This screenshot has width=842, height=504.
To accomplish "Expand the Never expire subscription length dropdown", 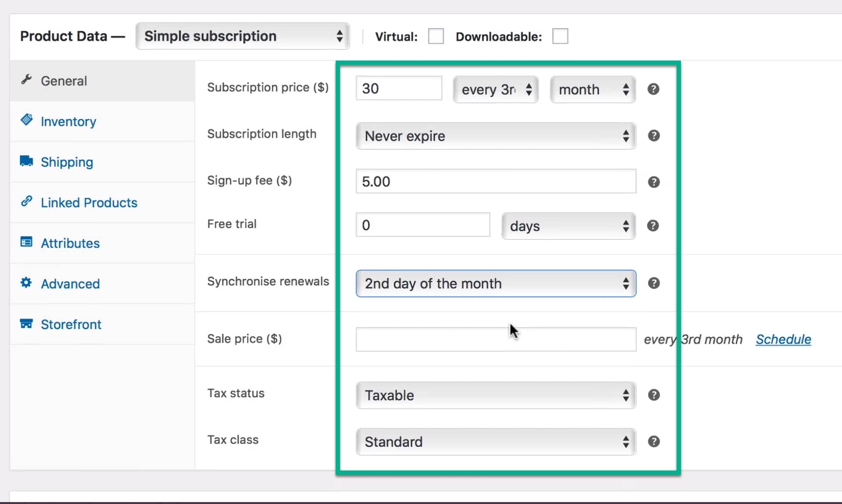I will click(x=496, y=136).
